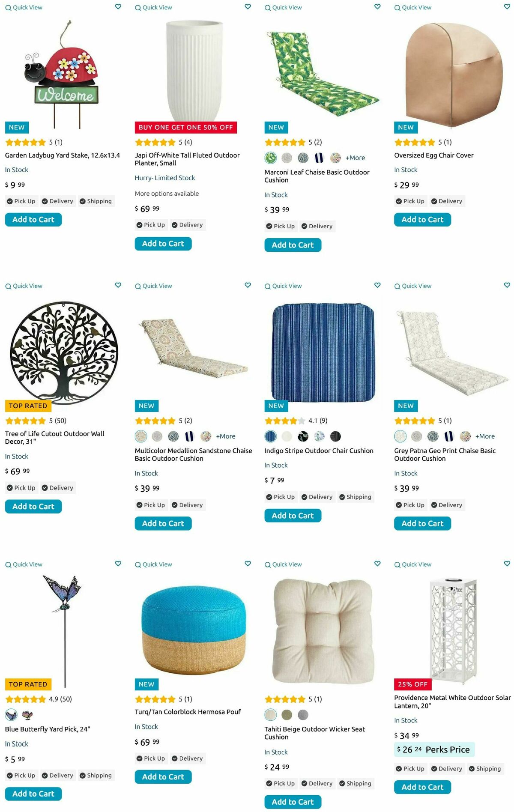The image size is (514, 812).
Task: Expand +More colors for Multicolor Medallion Cushion
Action: tap(226, 436)
